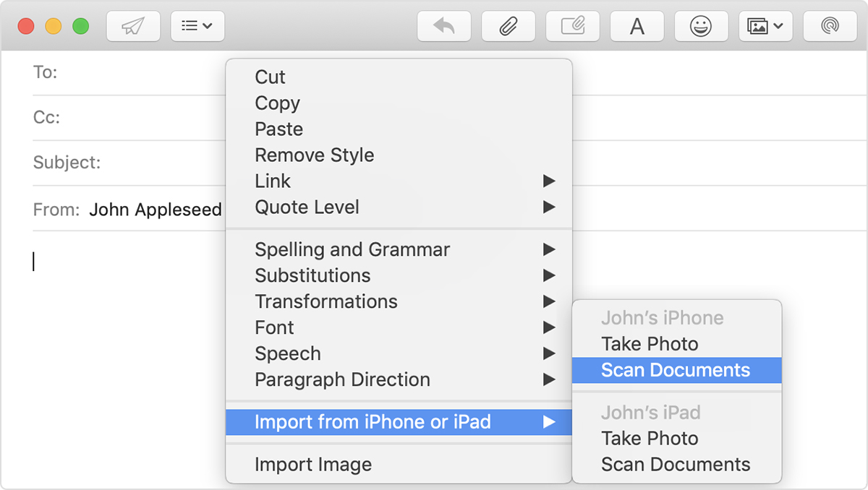This screenshot has height=490, width=868.
Task: Open the photo browser dropdown
Action: [x=765, y=26]
